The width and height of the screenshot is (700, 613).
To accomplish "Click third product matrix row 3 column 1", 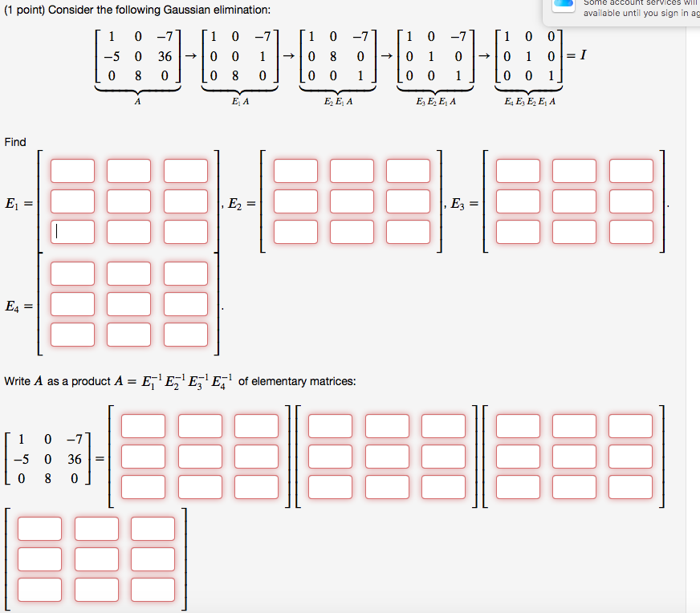I will click(x=518, y=487).
